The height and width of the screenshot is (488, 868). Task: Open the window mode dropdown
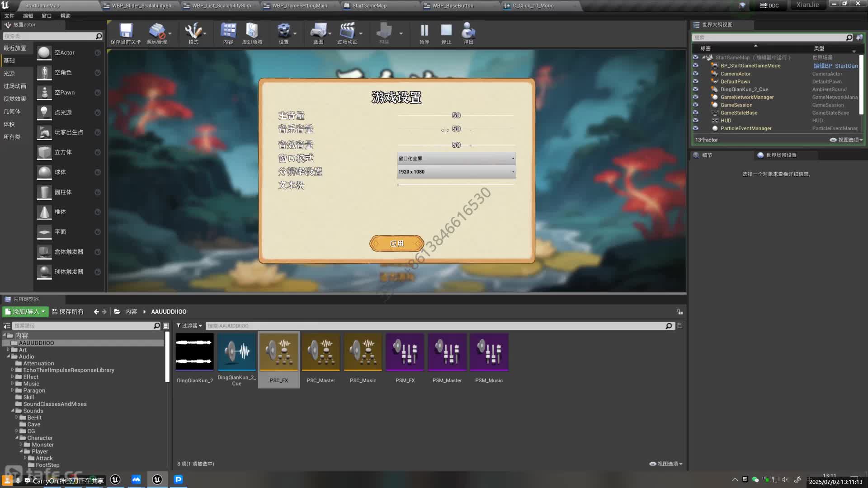(x=456, y=159)
